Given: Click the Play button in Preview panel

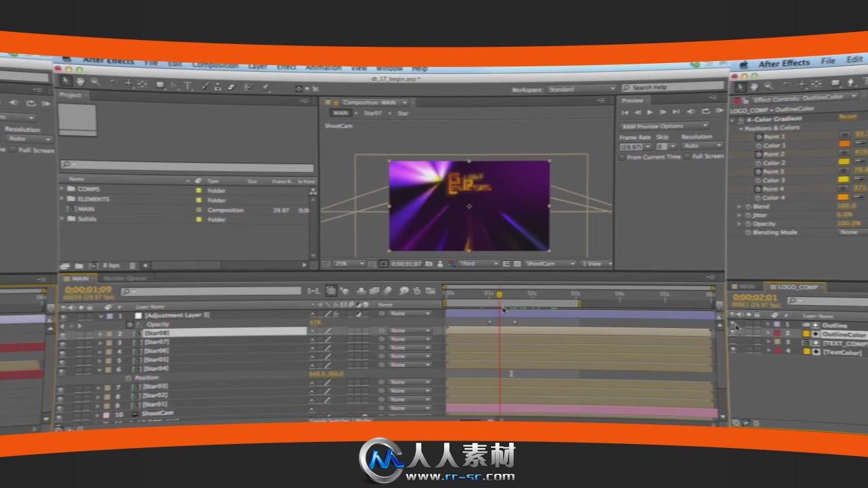Looking at the screenshot, I should [x=650, y=113].
